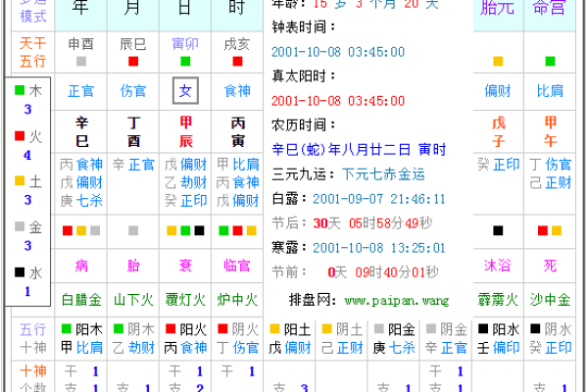This screenshot has width=588, height=392.
Task: Click the 胎 life stage
Action: (133, 266)
